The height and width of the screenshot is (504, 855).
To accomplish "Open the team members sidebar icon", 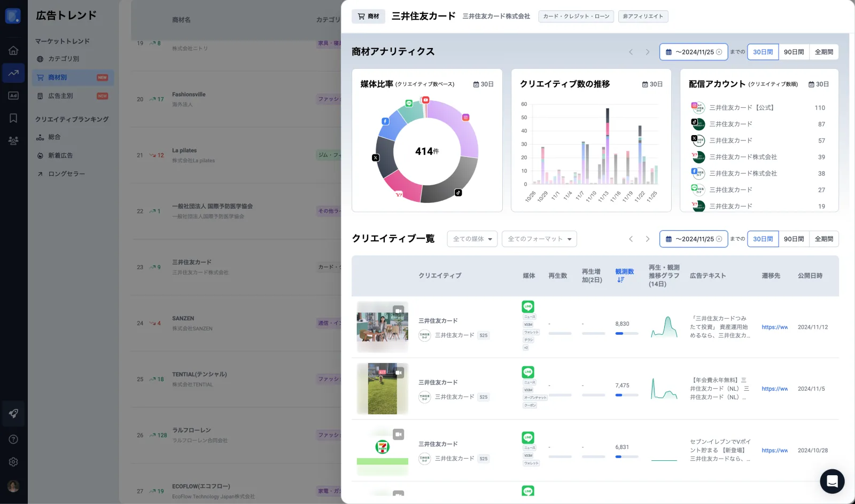I will pos(13,140).
